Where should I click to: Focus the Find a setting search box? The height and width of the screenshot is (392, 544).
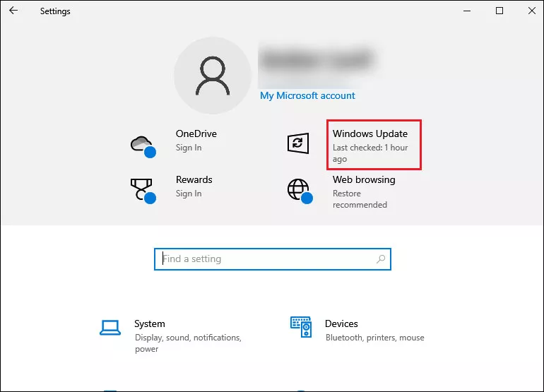(x=273, y=259)
